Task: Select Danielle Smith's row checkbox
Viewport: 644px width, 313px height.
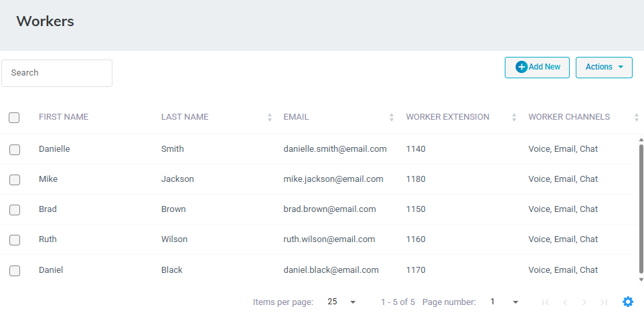Action: (x=15, y=150)
